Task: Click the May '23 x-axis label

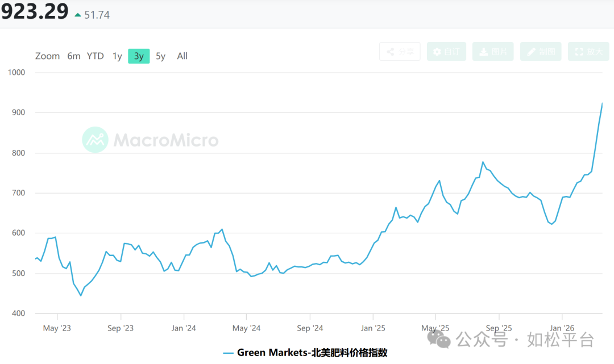Action: coord(57,328)
